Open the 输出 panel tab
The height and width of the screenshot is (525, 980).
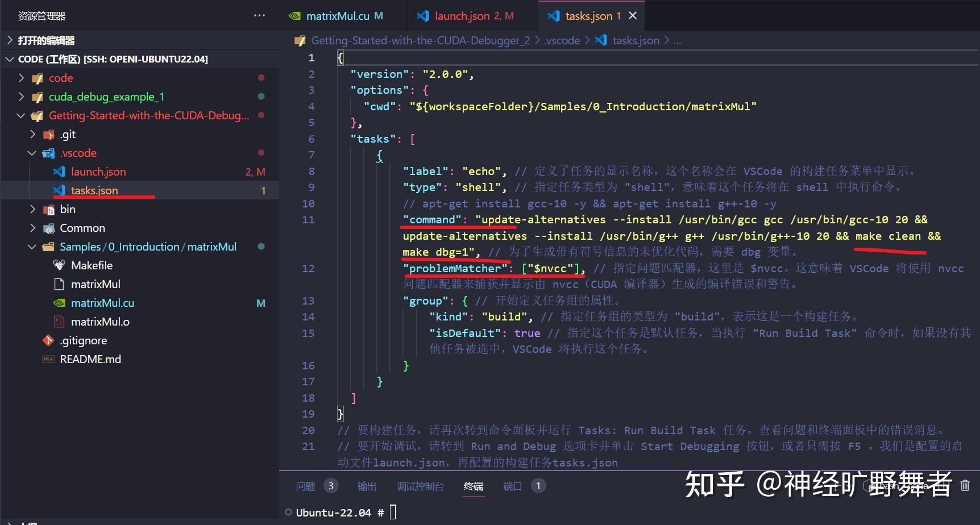click(x=366, y=486)
